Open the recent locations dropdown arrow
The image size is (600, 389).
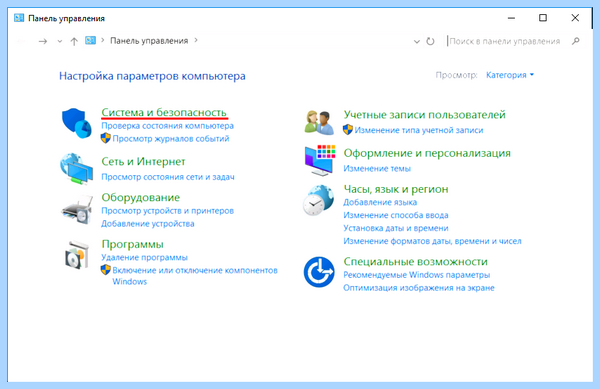(59, 41)
